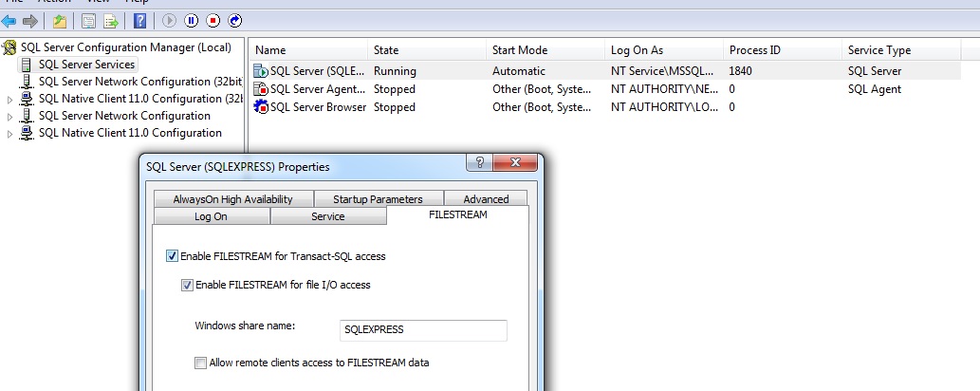Click the Windows share name input field
The height and width of the screenshot is (391, 980).
click(423, 329)
